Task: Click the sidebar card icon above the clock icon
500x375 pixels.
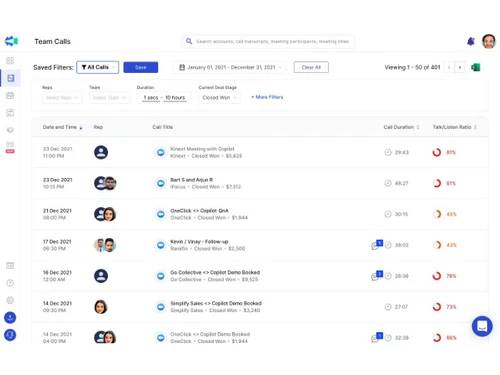Action: (10, 266)
